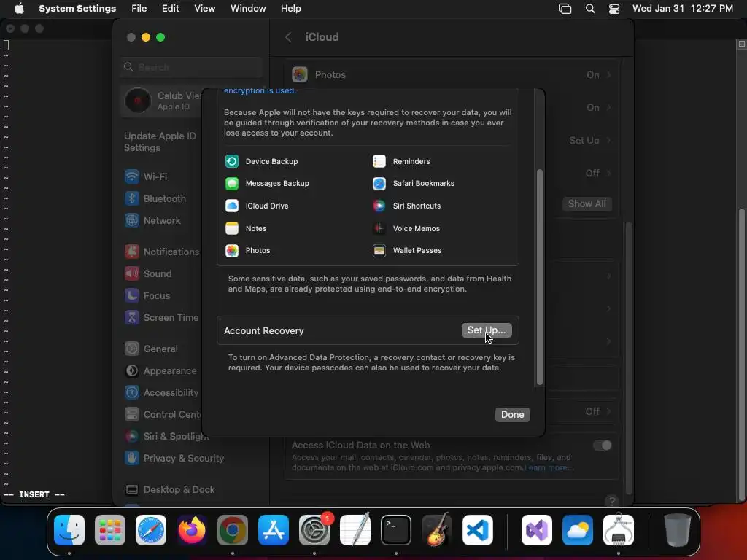747x560 pixels.
Task: Open the Apple menu
Action: [19, 9]
